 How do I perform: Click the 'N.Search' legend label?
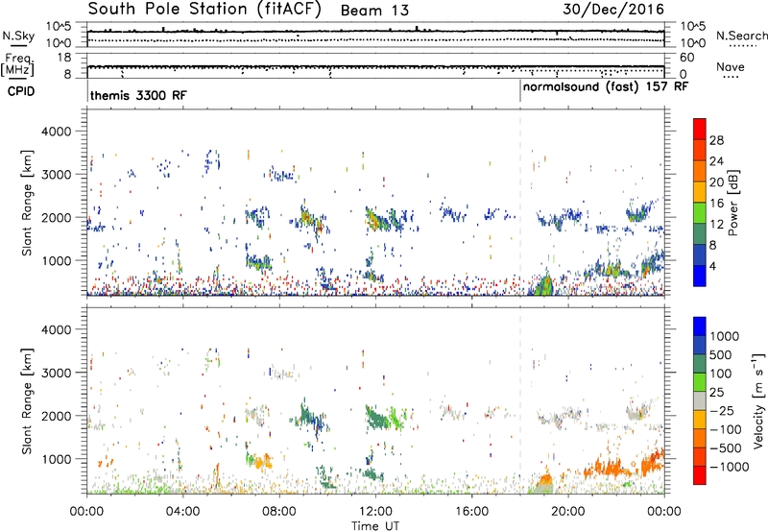point(741,36)
